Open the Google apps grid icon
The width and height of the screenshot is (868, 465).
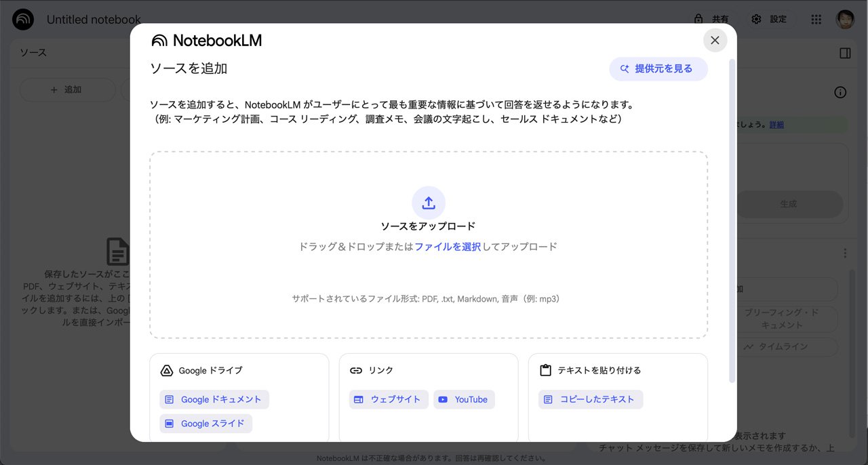coord(816,20)
